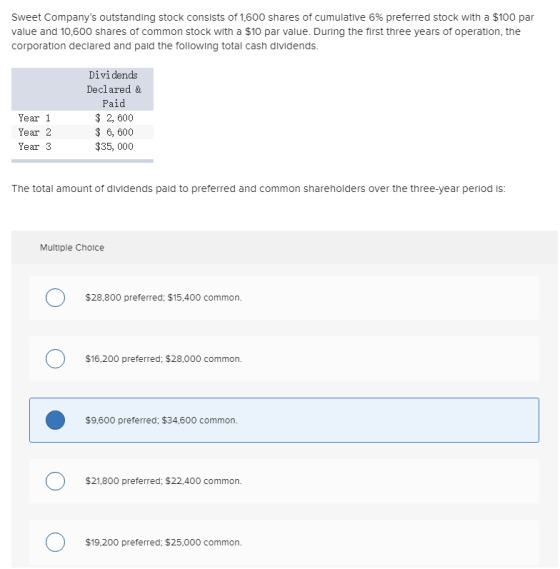Click the text '$21,800 preferred; $22,400 common.'

163,481
